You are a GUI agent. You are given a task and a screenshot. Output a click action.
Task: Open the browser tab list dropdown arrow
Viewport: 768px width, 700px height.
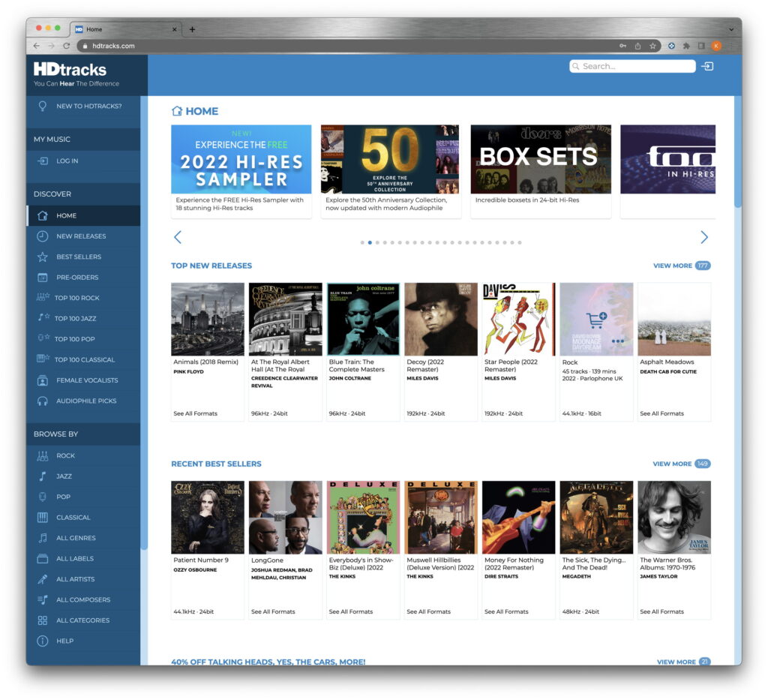coord(730,29)
